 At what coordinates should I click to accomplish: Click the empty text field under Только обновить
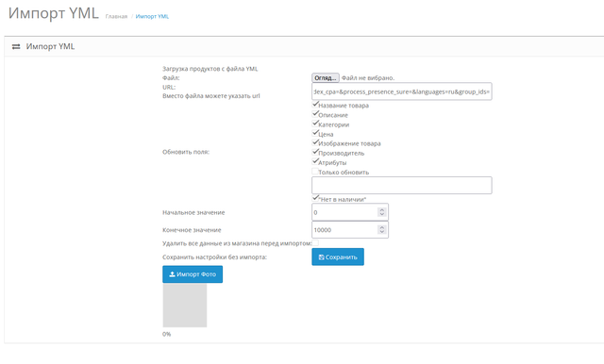pyautogui.click(x=401, y=186)
